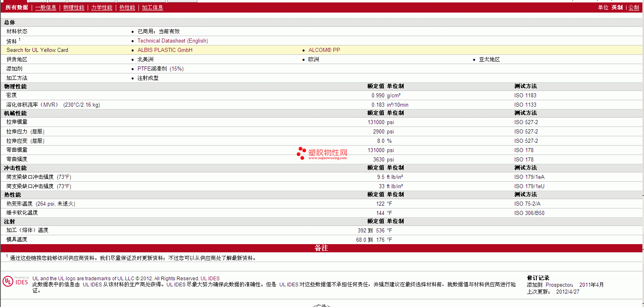Click the 拉伸应力 (屈服) row label
This screenshot has width=644, height=307.
click(25, 132)
